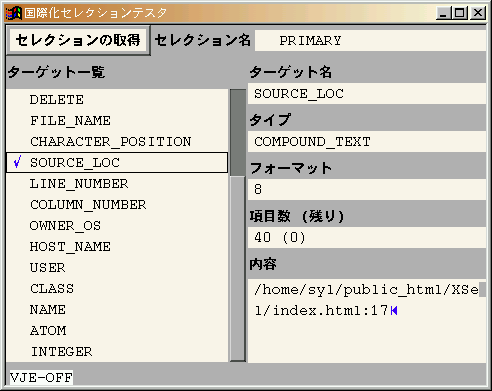Select DELETE in the target list

pos(117,100)
